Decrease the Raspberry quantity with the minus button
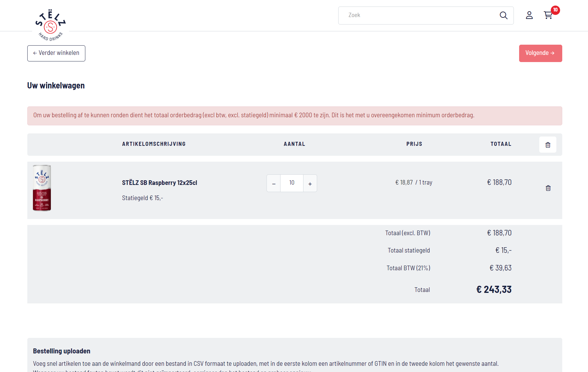Viewport: 588px width, 372px height. coord(274,183)
